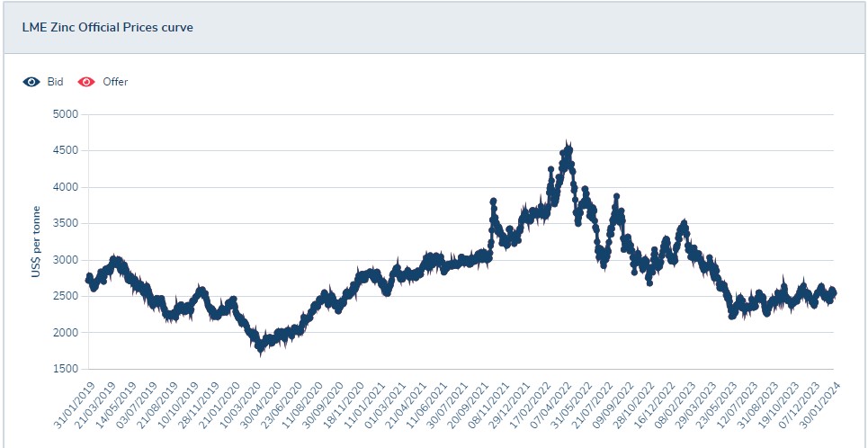Click the 21/07/2022 date label
The width and height of the screenshot is (868, 448).
(x=593, y=404)
